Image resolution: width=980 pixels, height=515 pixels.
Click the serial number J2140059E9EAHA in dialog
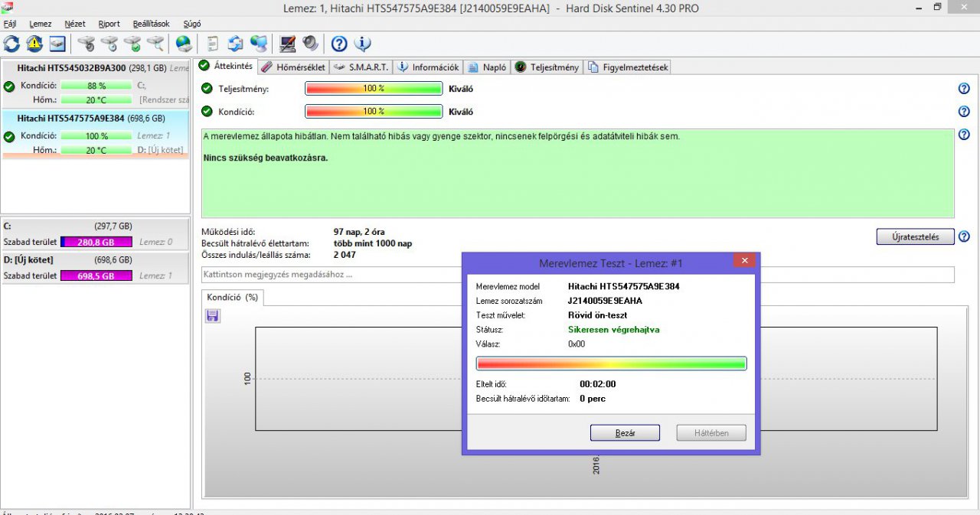[x=605, y=301]
